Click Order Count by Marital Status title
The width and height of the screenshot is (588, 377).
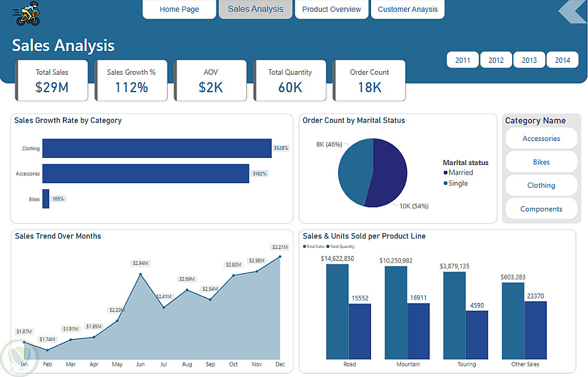353,120
